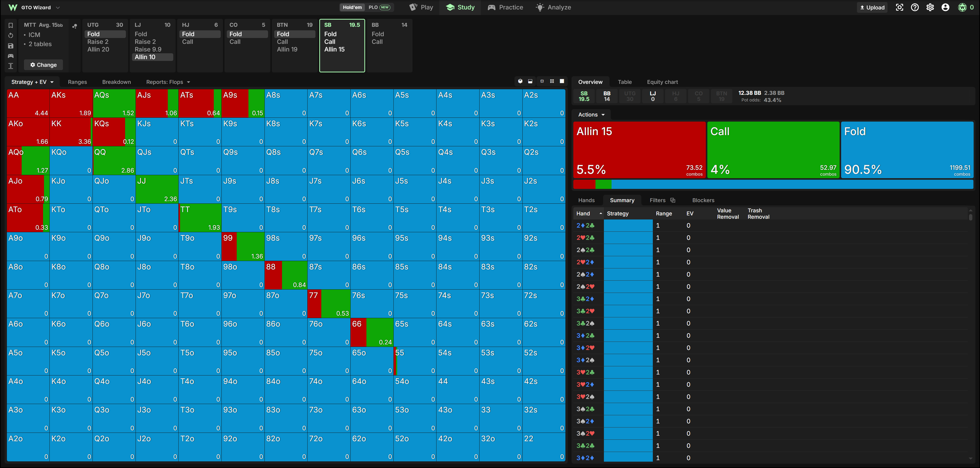Toggle the BB position chip in overview
The height and width of the screenshot is (468, 980).
607,96
